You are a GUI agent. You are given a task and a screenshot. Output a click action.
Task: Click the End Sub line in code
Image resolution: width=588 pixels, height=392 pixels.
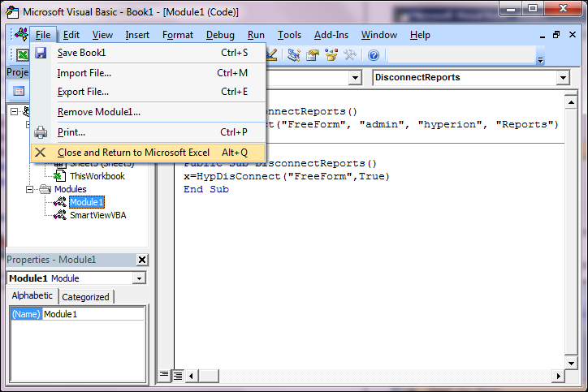tap(205, 189)
